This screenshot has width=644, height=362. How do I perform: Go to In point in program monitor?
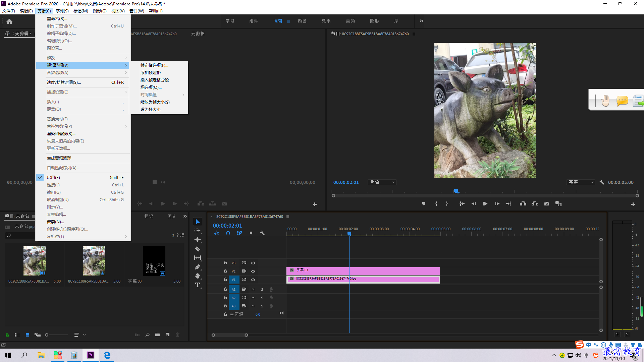click(462, 204)
